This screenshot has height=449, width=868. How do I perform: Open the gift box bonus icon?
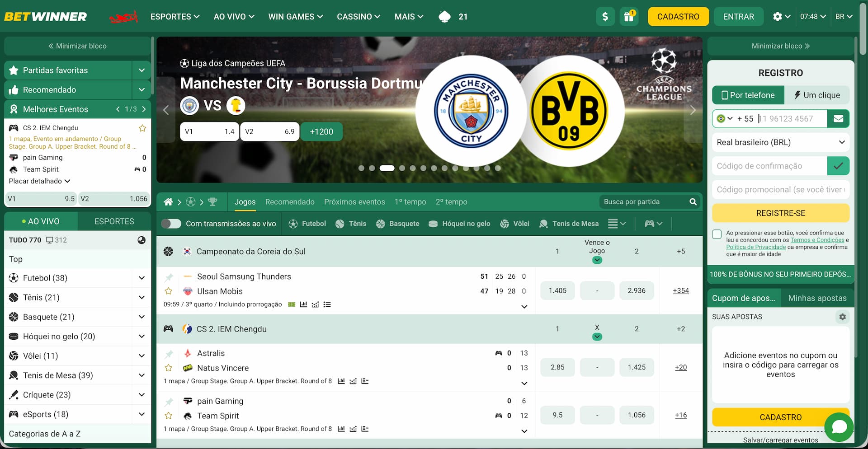[629, 17]
